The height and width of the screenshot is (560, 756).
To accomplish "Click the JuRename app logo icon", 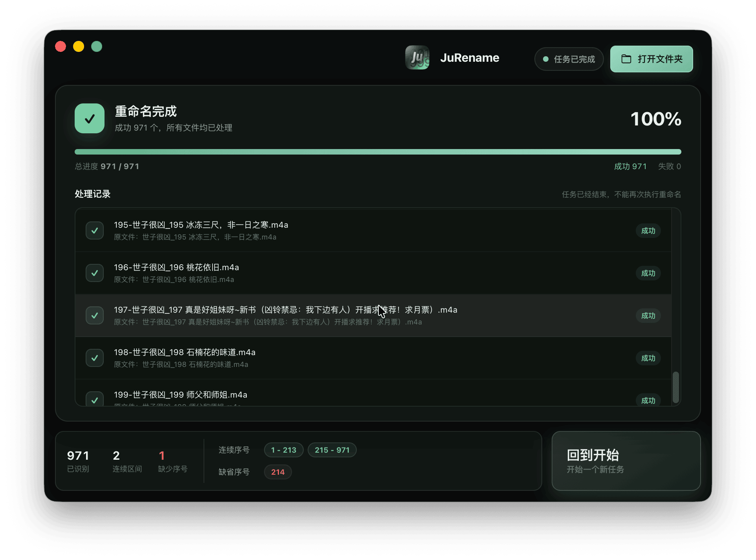I will coord(417,58).
